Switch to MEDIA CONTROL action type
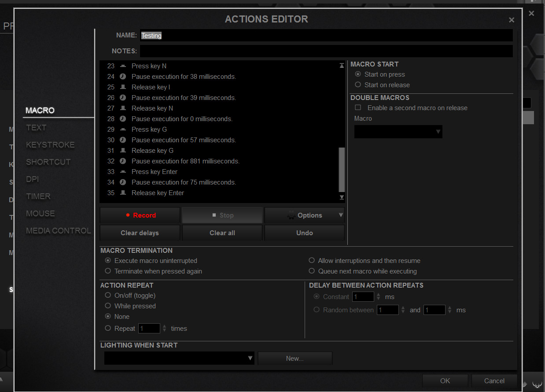The width and height of the screenshot is (545, 392). point(58,231)
